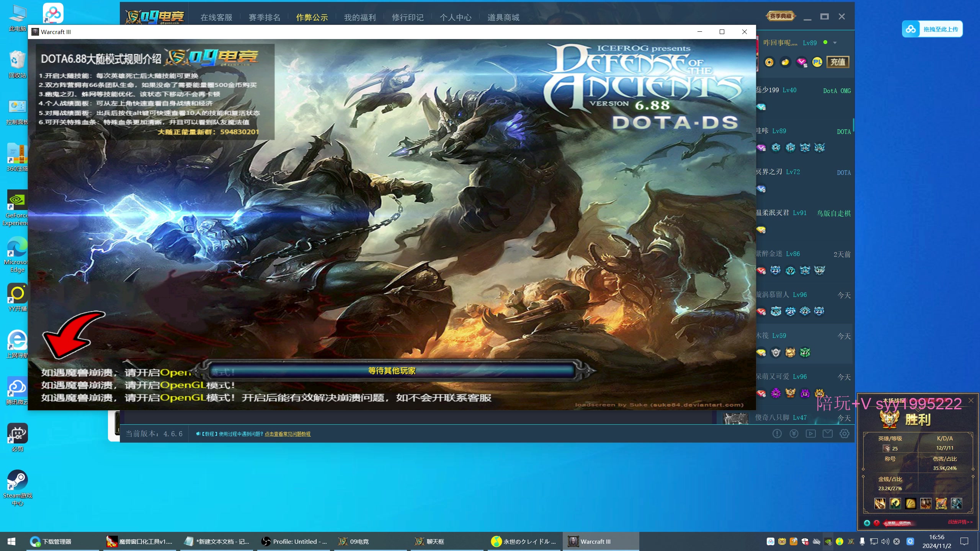980x551 pixels.
Task: Open the mail envelope icon in the bottom bar
Action: coord(828,434)
